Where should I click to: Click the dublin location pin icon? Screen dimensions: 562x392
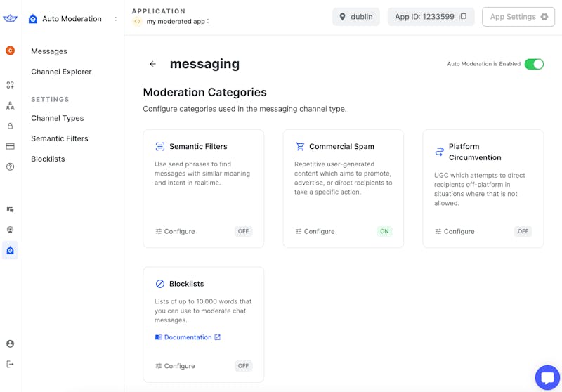pyautogui.click(x=342, y=16)
